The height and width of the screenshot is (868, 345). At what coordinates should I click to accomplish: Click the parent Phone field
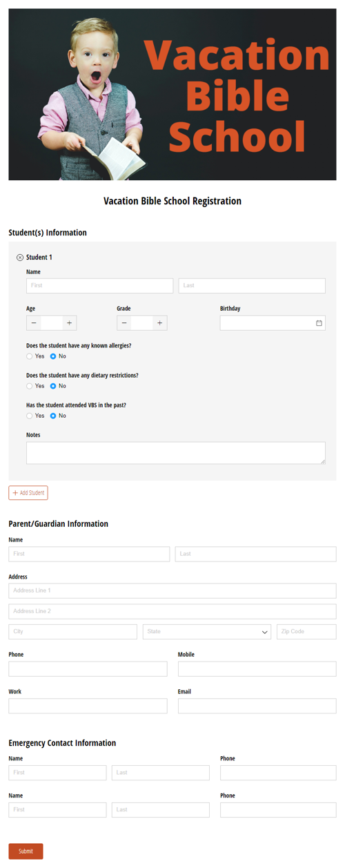click(88, 669)
